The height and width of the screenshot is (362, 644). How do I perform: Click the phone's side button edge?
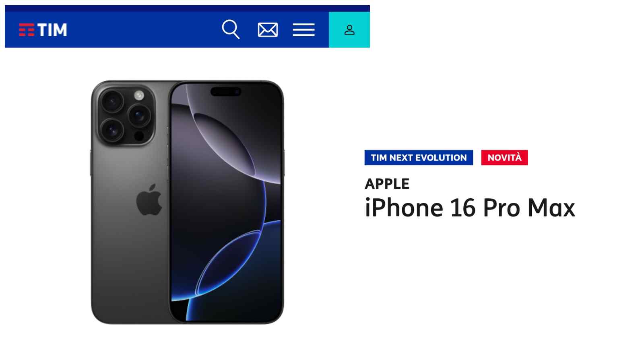(284, 163)
